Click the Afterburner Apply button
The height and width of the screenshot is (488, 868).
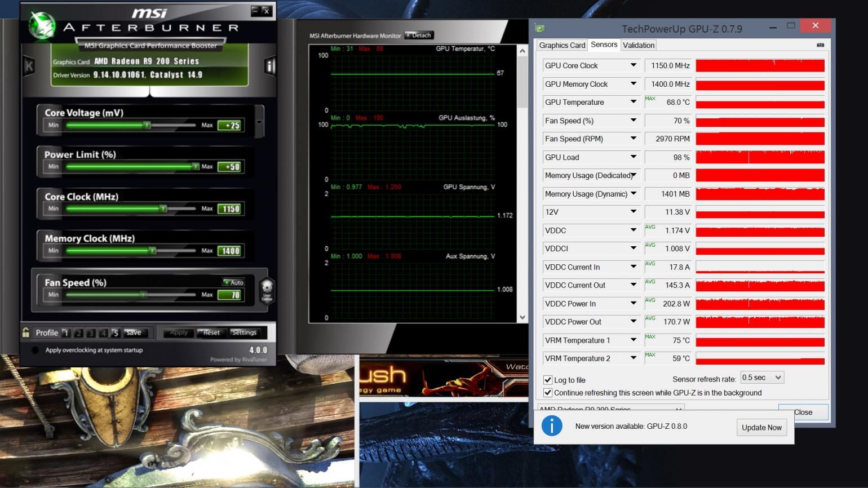(178, 332)
